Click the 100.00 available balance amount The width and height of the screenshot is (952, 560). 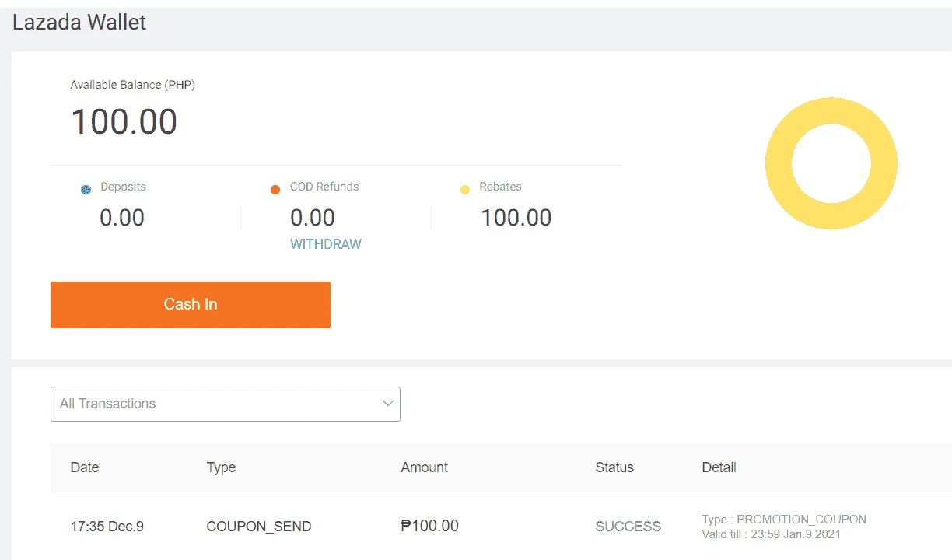coord(124,122)
